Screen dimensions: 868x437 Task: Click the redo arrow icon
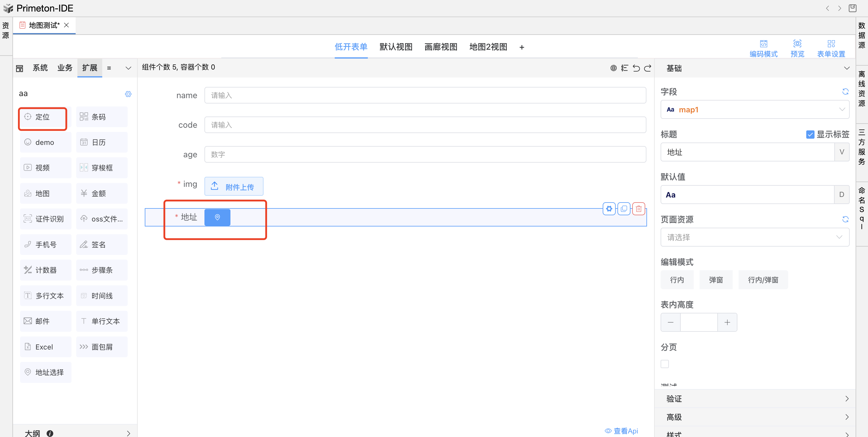point(648,68)
